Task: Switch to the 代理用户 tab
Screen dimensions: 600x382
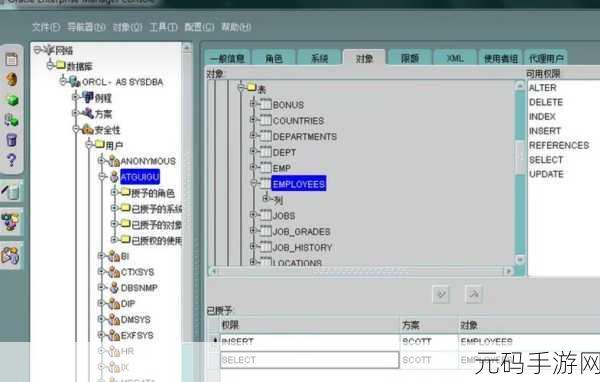Action: [x=546, y=58]
